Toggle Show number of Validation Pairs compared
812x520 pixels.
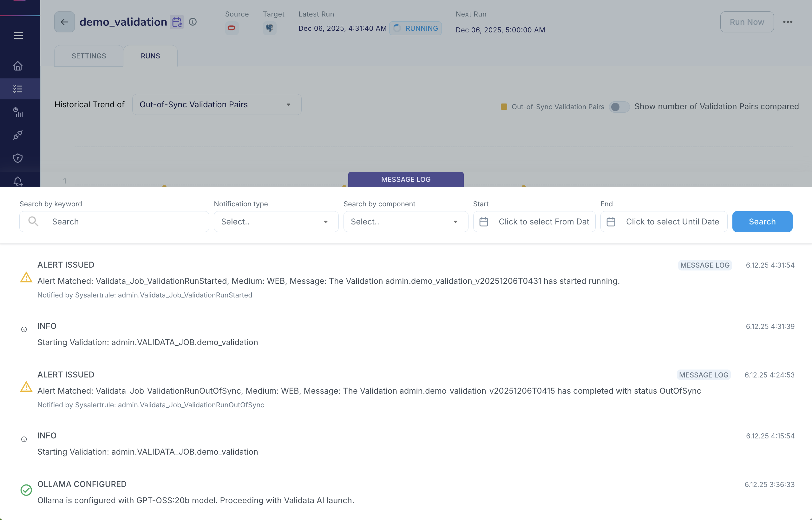point(619,107)
